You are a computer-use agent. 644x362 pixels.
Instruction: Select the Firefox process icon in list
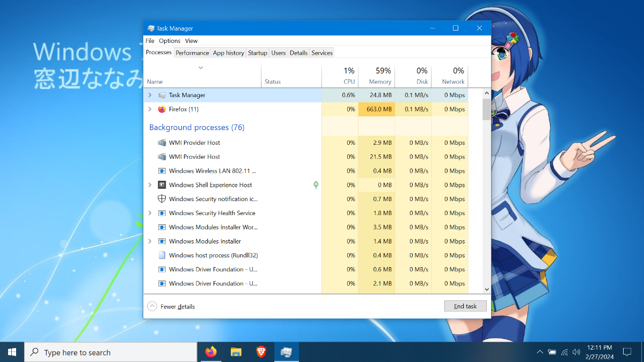[x=162, y=109]
